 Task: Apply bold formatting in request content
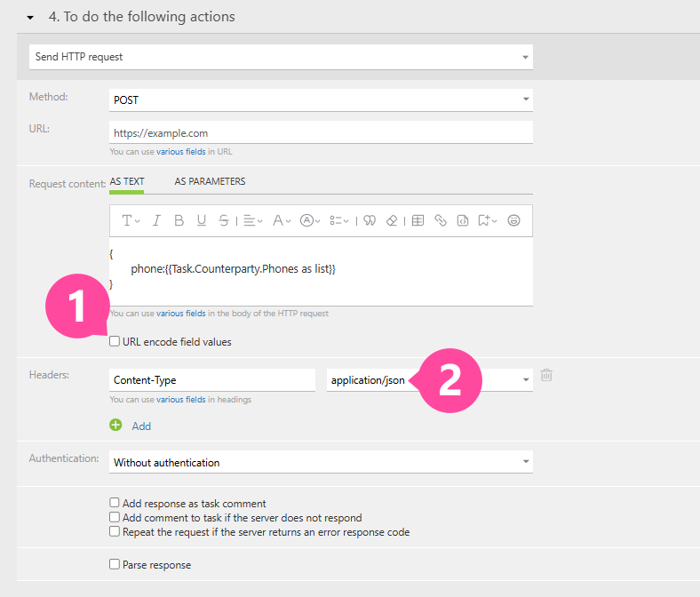coord(179,220)
